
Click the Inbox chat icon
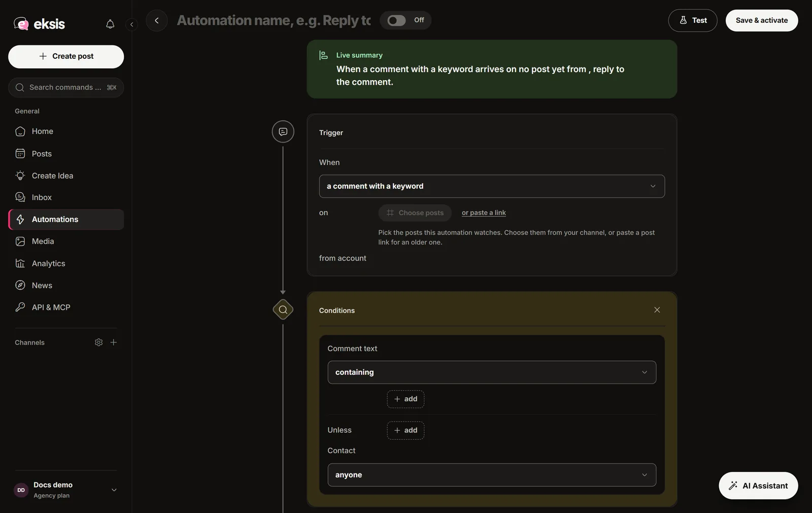[x=20, y=197]
